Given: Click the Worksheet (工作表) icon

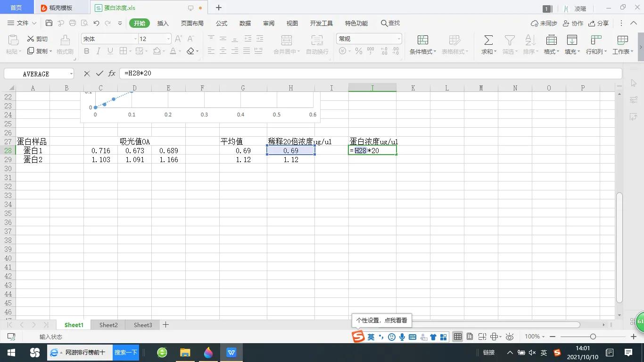Looking at the screenshot, I should [622, 40].
